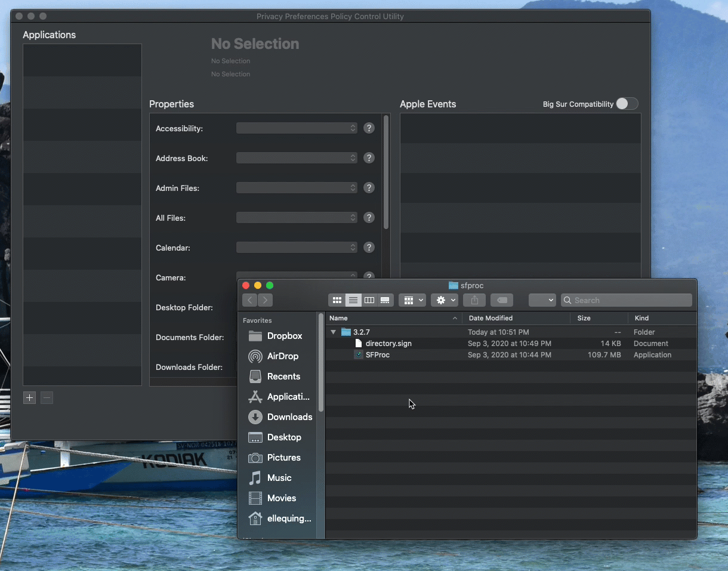This screenshot has height=571, width=728.
Task: Open the Finder group-by dropdown
Action: 412,300
